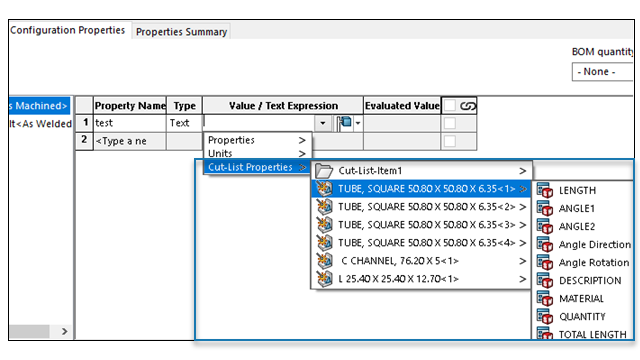Open the Units submenu

click(x=257, y=153)
